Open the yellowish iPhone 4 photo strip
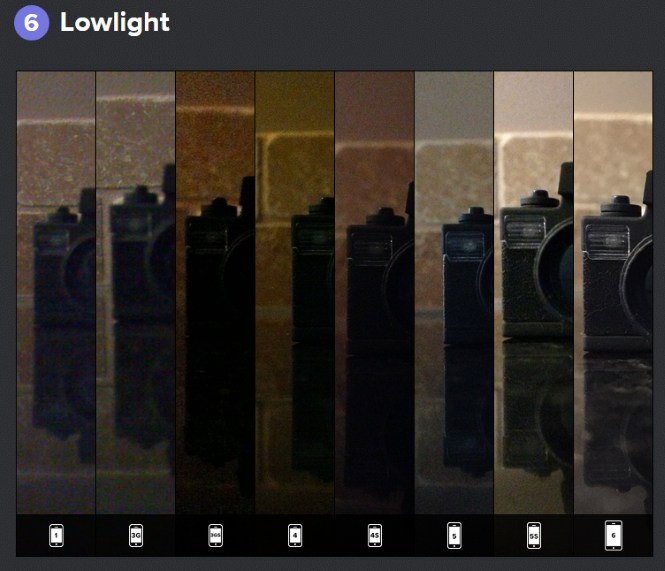665x571 pixels. (x=295, y=292)
